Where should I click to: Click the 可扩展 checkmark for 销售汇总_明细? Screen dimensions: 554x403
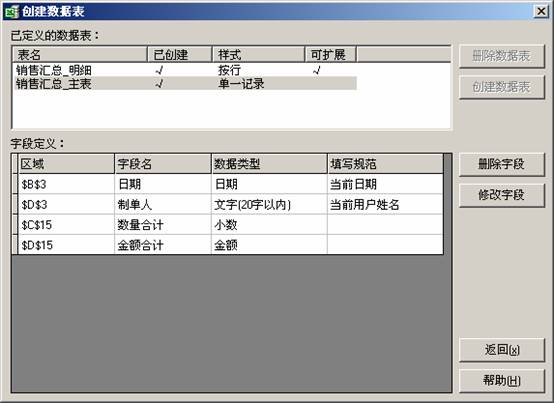pos(317,70)
